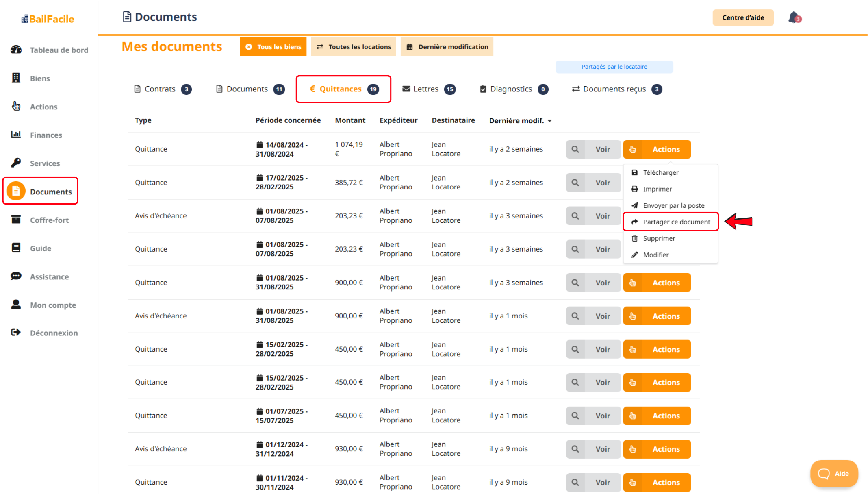868x494 pixels.
Task: Open the Partagés par le locataire link
Action: coord(614,67)
